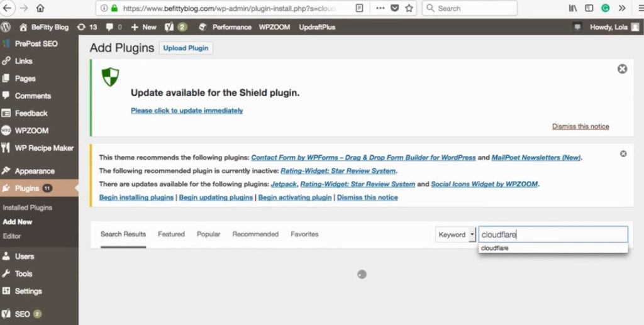Image resolution: width=644 pixels, height=325 pixels.
Task: Switch to the Featured tab
Action: click(171, 234)
